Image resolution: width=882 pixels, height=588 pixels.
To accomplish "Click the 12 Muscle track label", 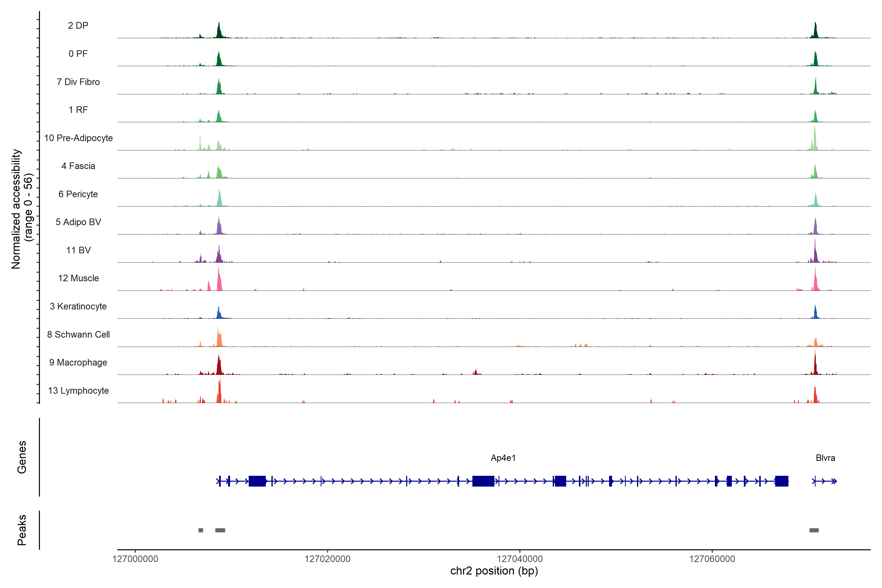I will pyautogui.click(x=78, y=278).
